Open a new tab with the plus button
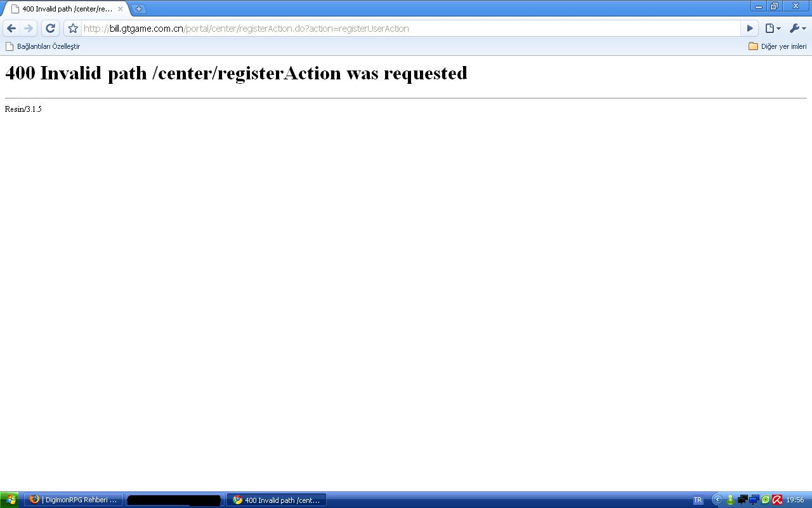This screenshot has width=812, height=508. [x=139, y=9]
